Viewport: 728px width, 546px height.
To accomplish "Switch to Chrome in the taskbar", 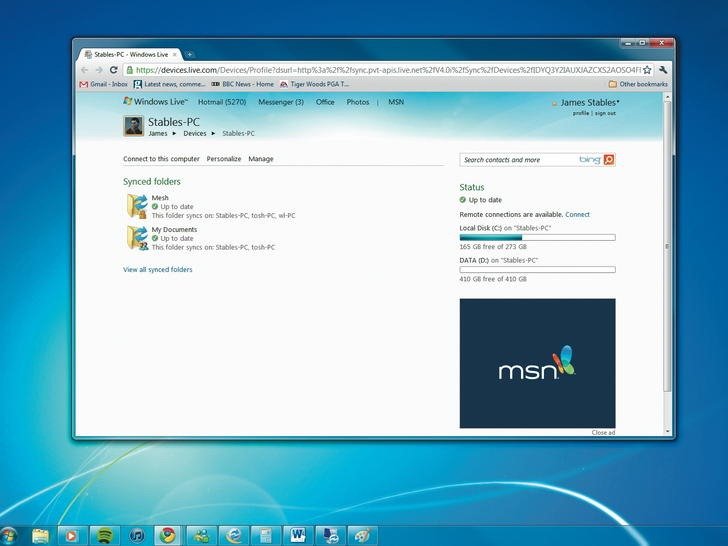I will point(168,536).
